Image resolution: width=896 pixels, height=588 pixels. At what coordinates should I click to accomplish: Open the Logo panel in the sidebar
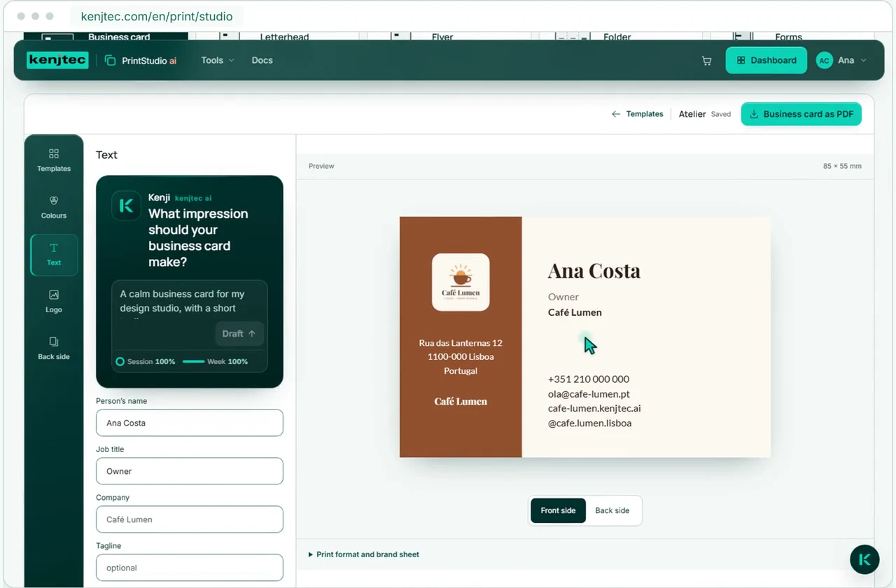point(54,301)
